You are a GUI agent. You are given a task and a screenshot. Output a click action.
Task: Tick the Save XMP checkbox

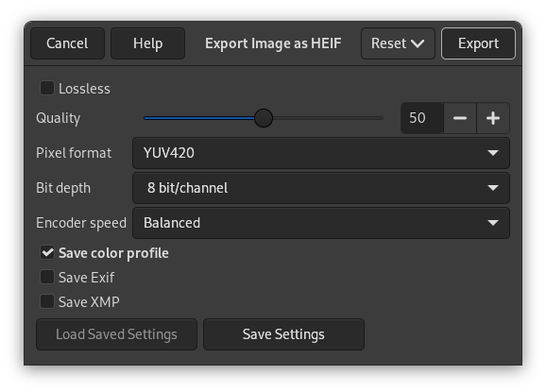(47, 302)
